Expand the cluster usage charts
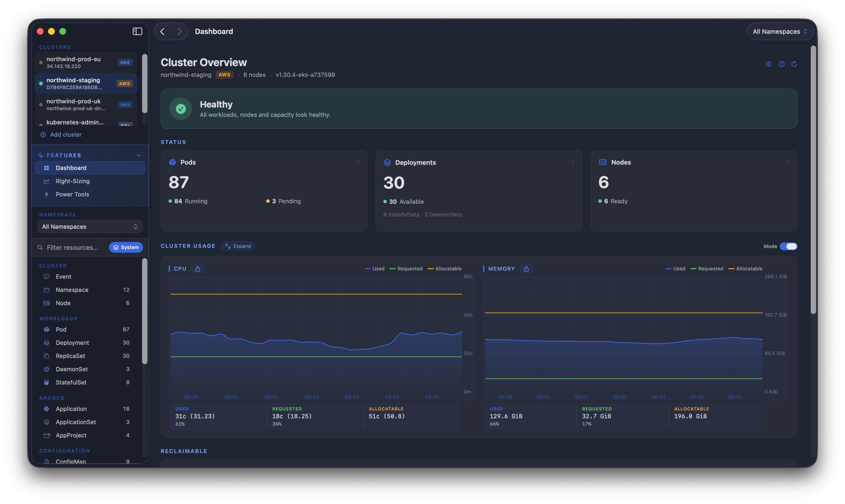 pyautogui.click(x=238, y=246)
